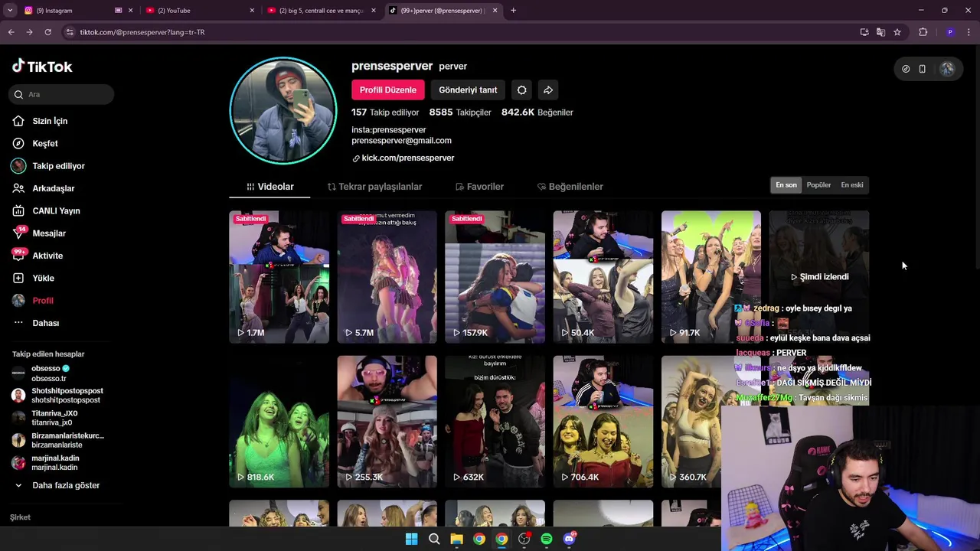This screenshot has width=980, height=551.
Task: Click user avatar in top right corner
Action: pos(947,69)
